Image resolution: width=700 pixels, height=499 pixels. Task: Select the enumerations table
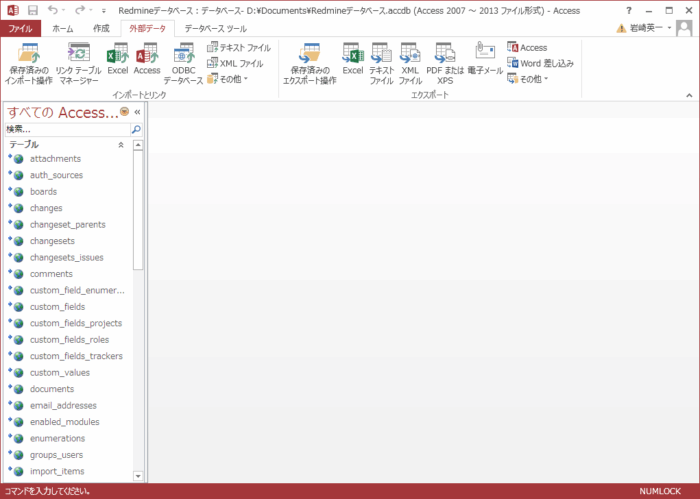[69, 438]
